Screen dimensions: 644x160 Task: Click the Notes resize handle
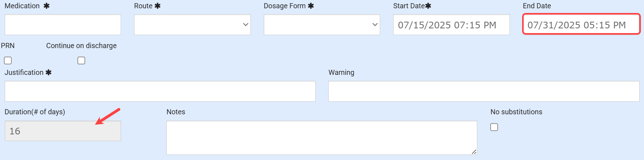[474, 152]
